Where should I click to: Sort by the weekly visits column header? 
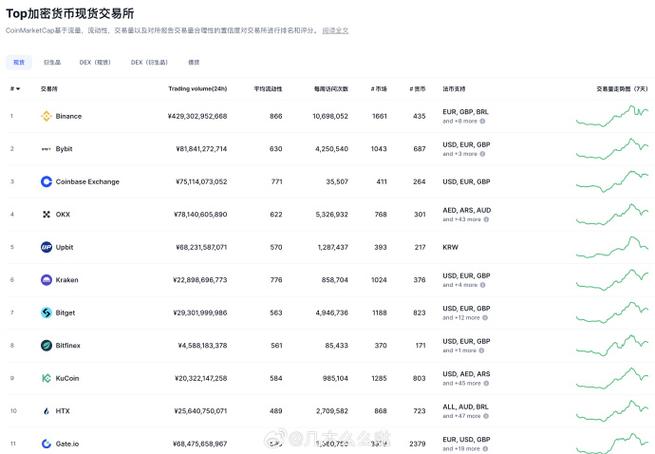pyautogui.click(x=331, y=89)
